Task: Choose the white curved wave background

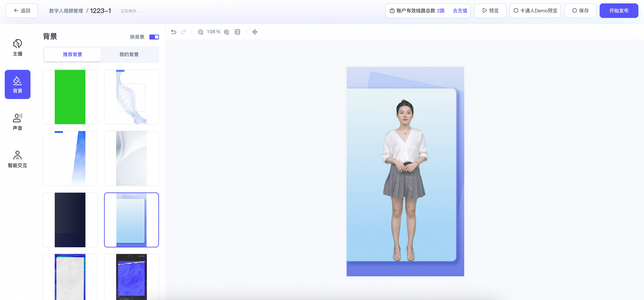Action: tap(131, 158)
